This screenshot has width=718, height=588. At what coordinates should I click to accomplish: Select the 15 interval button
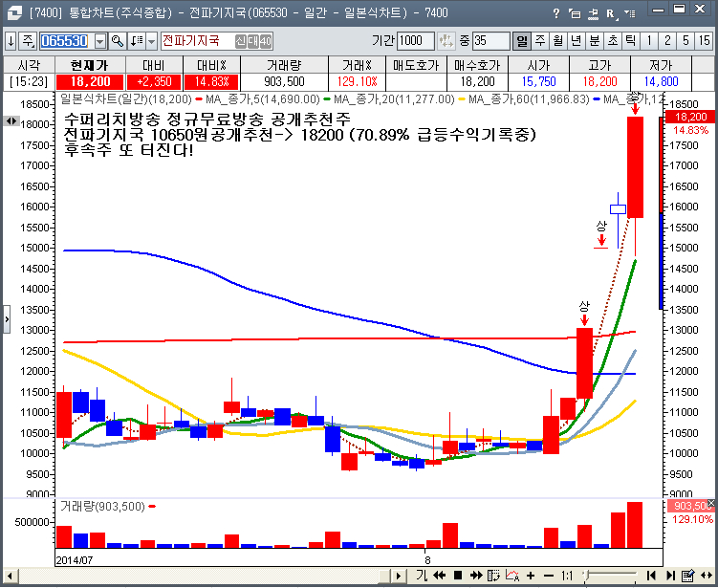pos(704,41)
